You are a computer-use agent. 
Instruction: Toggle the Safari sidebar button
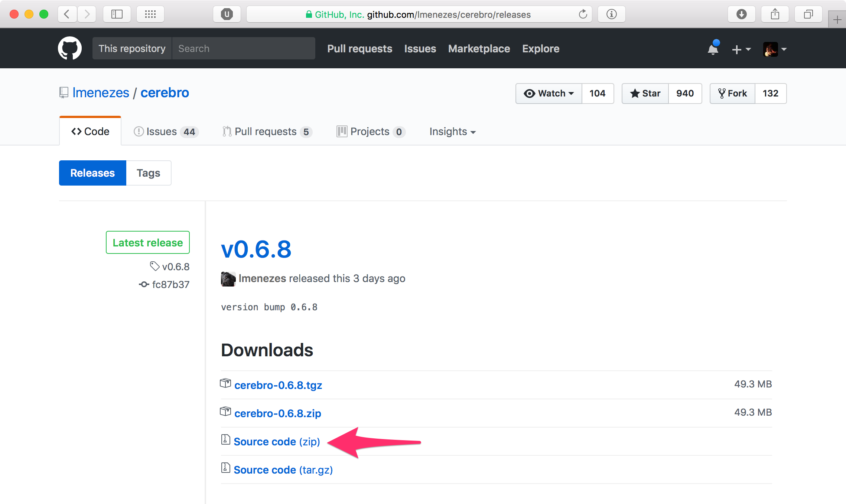tap(117, 14)
